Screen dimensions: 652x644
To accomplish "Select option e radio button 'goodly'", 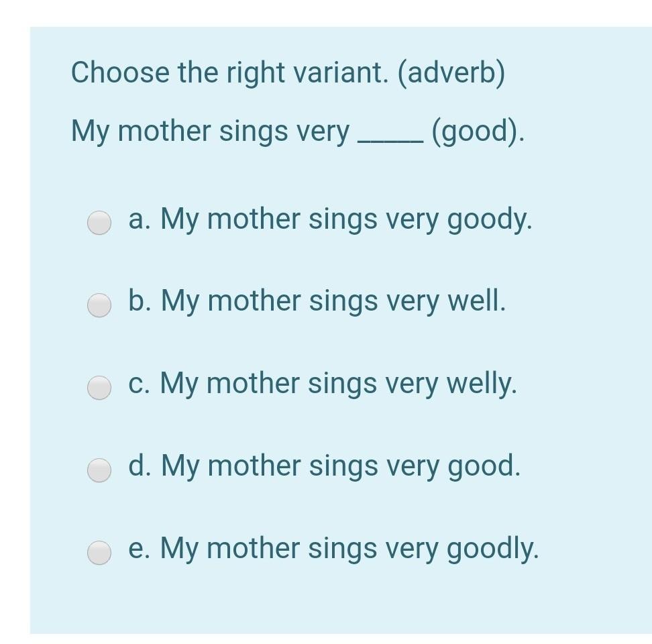I will 99,553.
